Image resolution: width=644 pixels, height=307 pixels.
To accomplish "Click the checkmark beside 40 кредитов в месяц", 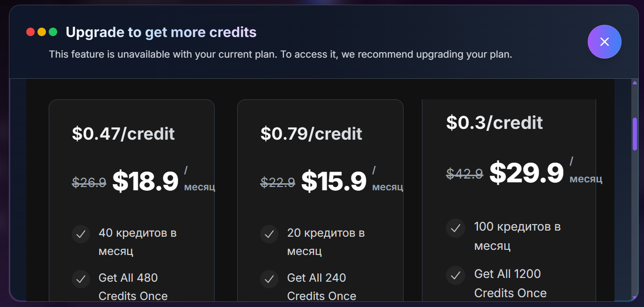I will point(81,234).
